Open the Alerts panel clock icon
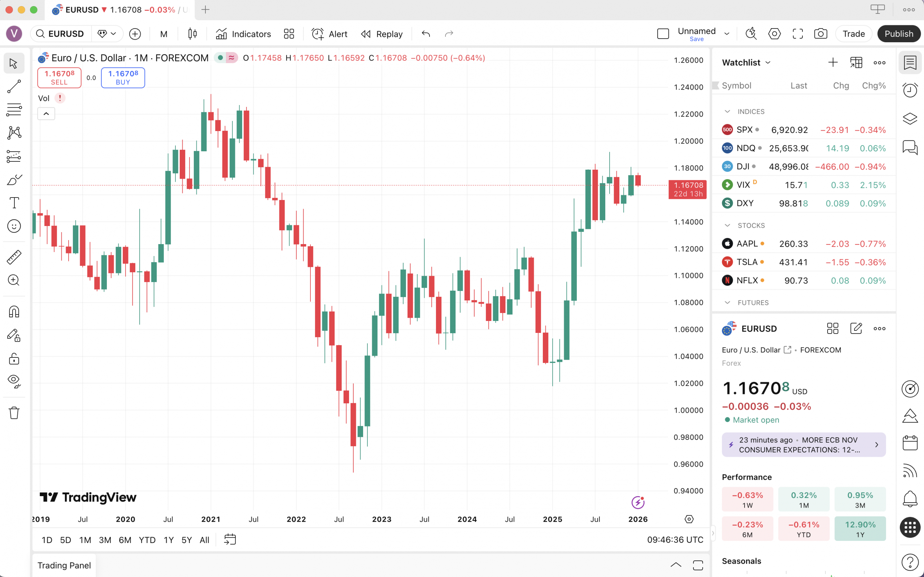The width and height of the screenshot is (924, 577). [911, 90]
